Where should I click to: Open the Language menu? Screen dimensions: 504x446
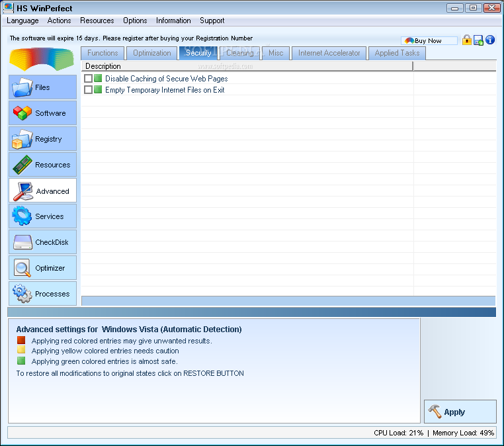(x=22, y=21)
